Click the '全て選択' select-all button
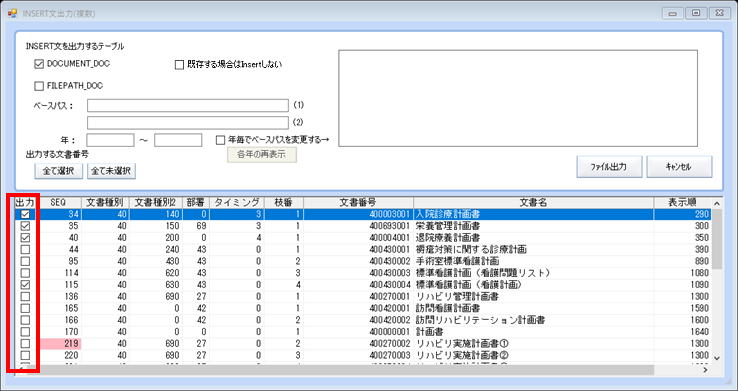738x391 pixels. pyautogui.click(x=59, y=171)
